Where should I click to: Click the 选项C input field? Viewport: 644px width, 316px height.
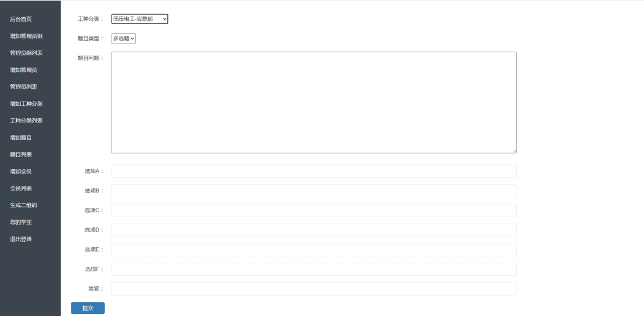pos(313,211)
